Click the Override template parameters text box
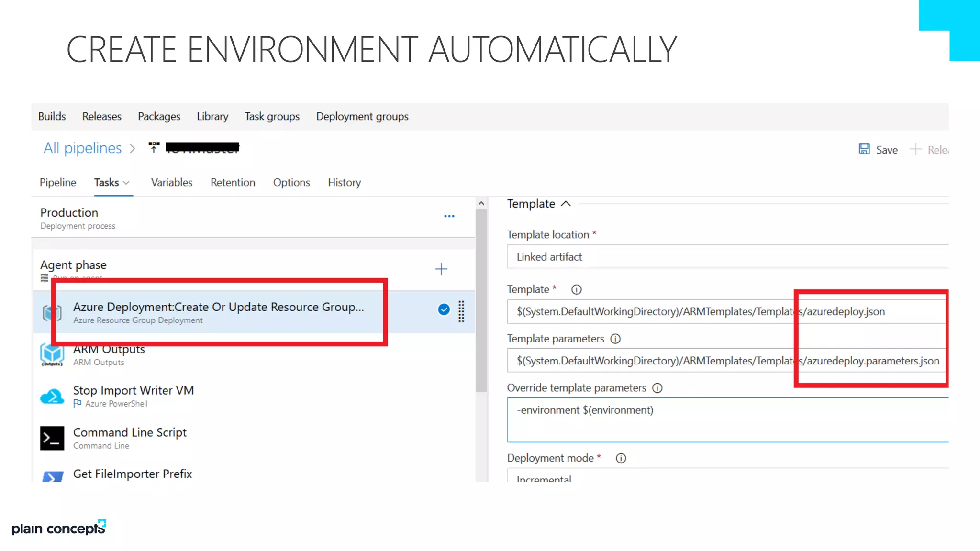The width and height of the screenshot is (980, 551). [x=727, y=420]
